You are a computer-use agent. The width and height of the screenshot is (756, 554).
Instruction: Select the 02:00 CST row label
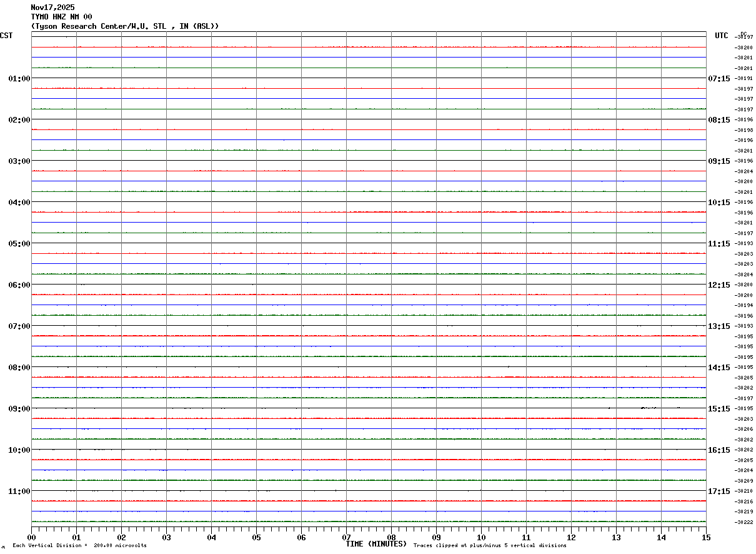19,119
